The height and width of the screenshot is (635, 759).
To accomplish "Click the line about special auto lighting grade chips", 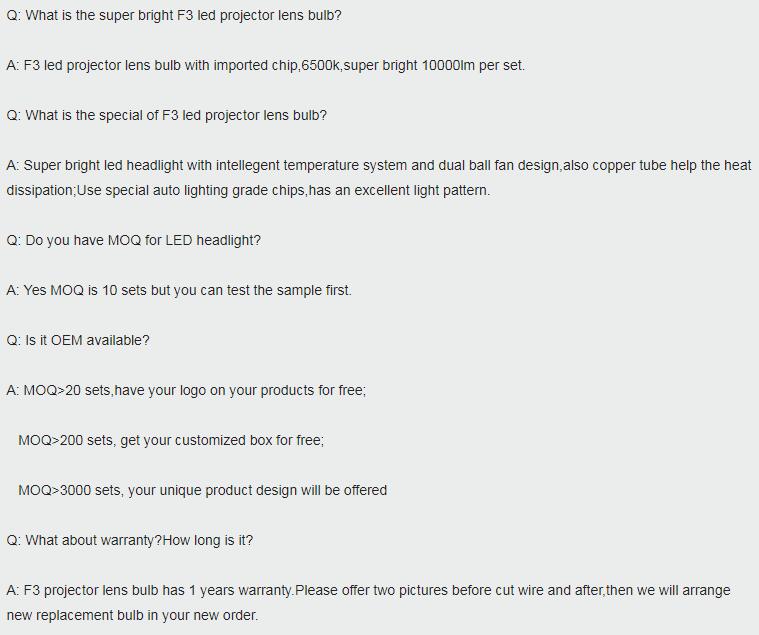I will click(x=248, y=191).
